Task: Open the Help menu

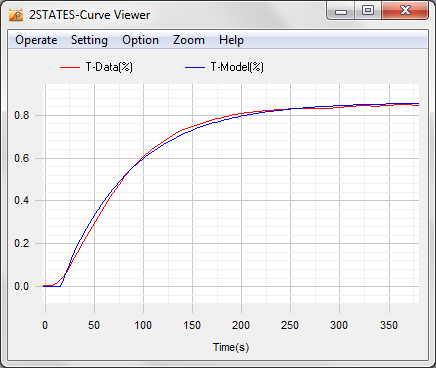Action: (231, 40)
